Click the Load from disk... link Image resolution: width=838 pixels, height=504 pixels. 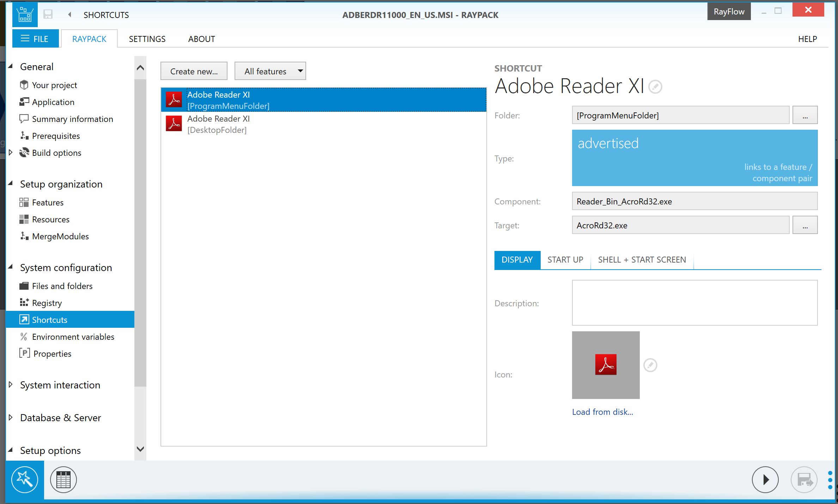[x=602, y=412]
